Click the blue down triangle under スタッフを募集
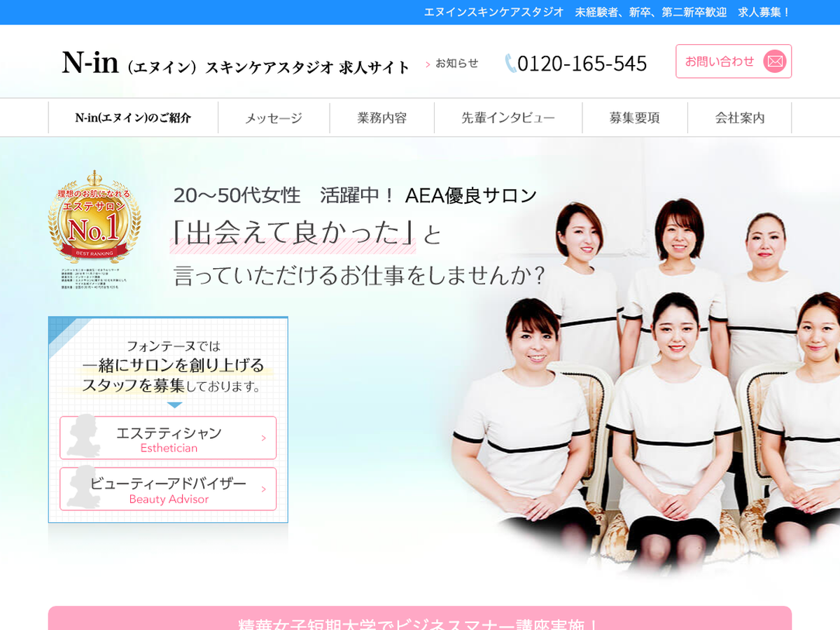This screenshot has width=840, height=630. point(174,405)
